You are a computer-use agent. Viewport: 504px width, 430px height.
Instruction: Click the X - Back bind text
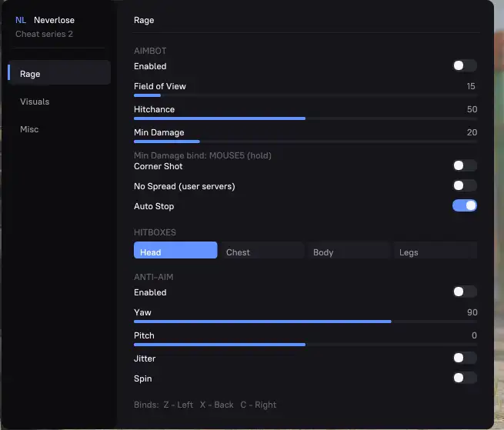coord(217,405)
